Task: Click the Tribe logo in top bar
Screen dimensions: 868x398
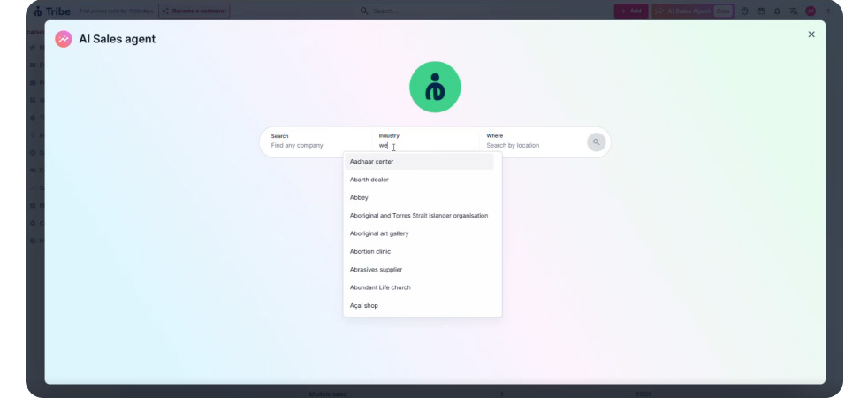Action: tap(50, 11)
